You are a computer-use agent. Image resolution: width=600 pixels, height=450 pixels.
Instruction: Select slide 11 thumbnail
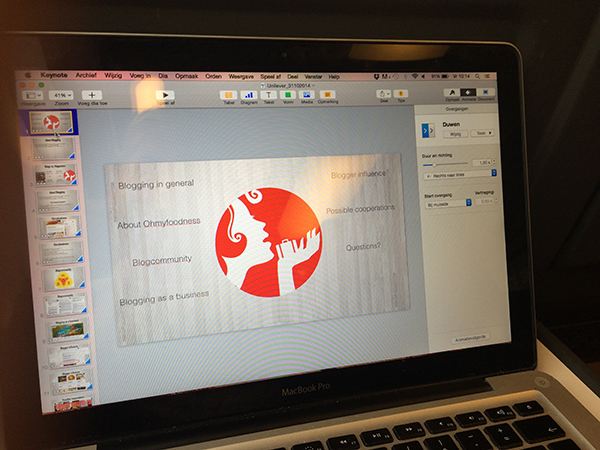tap(72, 380)
